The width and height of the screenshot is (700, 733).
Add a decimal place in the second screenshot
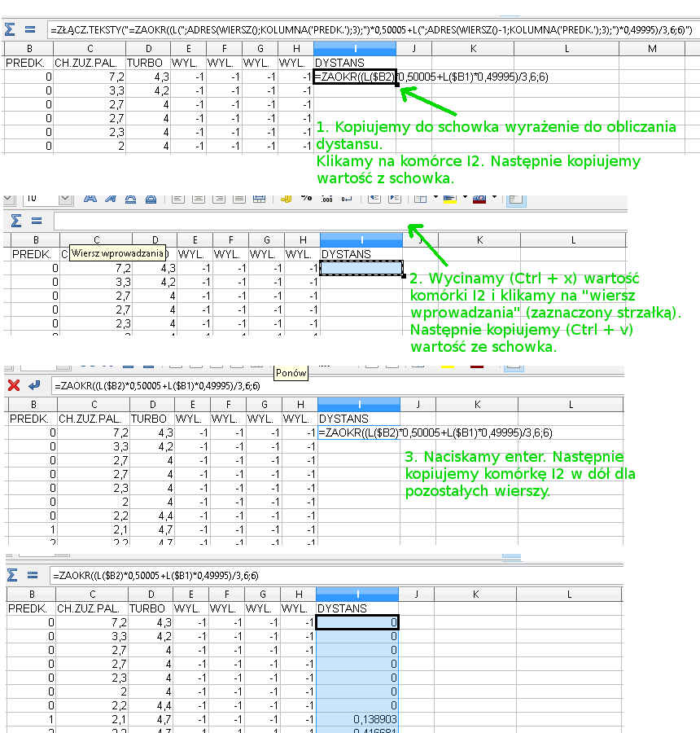coord(326,199)
